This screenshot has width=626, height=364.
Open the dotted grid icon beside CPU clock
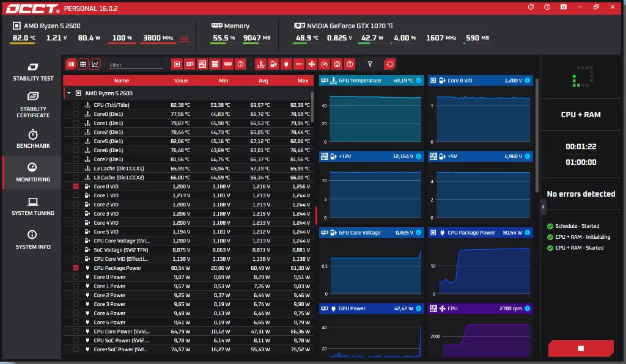(184, 39)
